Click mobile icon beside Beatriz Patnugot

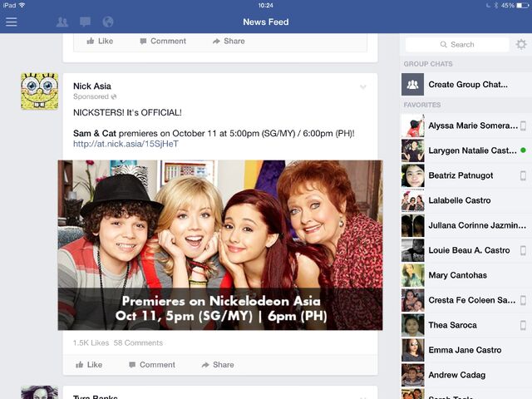[x=523, y=175]
